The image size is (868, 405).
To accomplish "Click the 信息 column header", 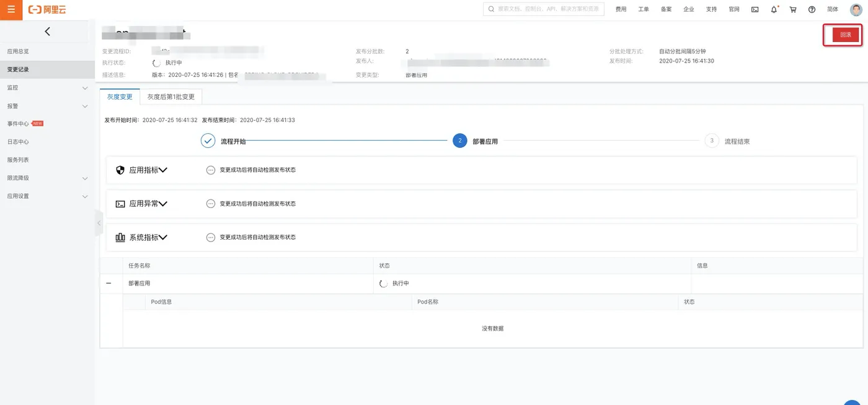I will (x=702, y=266).
